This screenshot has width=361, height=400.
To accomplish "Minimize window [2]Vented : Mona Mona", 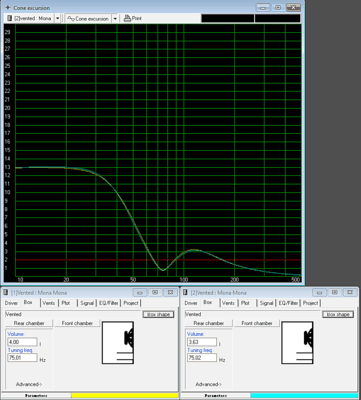I will [x=319, y=292].
